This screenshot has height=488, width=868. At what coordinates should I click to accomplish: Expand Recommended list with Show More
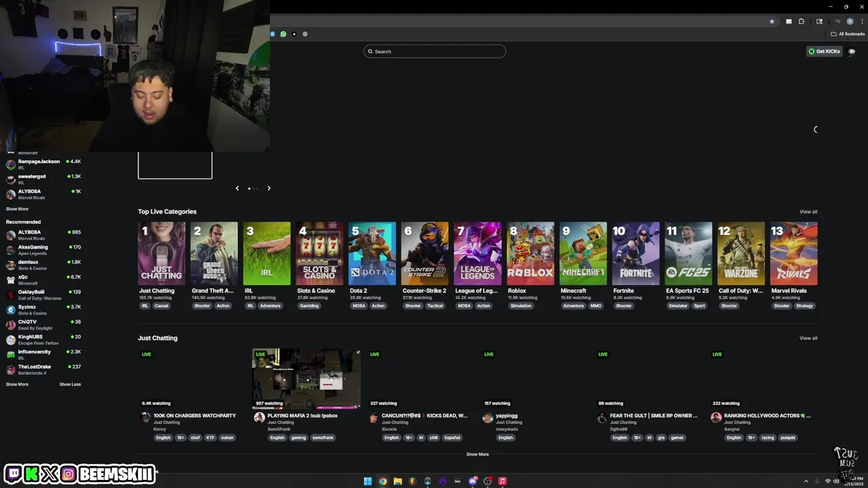point(17,384)
